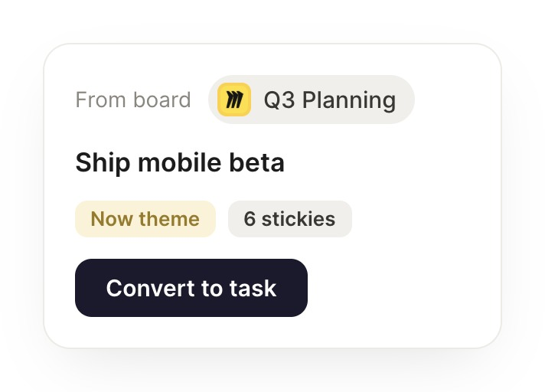Screen dimensions: 545x392
Task: Click the yellow Miro logo icon
Action: (x=234, y=100)
